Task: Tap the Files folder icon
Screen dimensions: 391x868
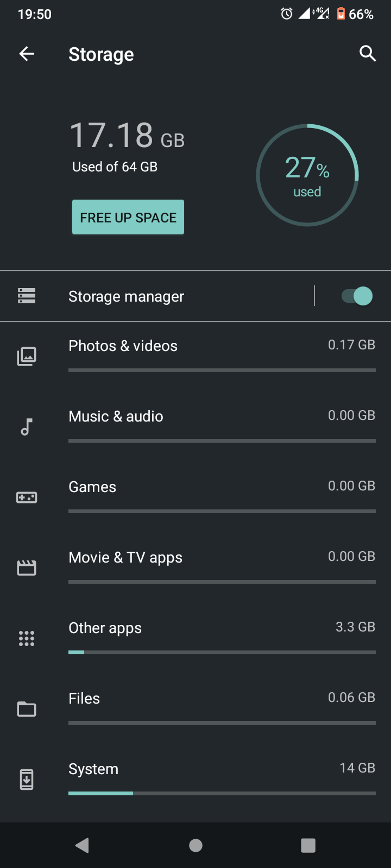Action: (27, 709)
